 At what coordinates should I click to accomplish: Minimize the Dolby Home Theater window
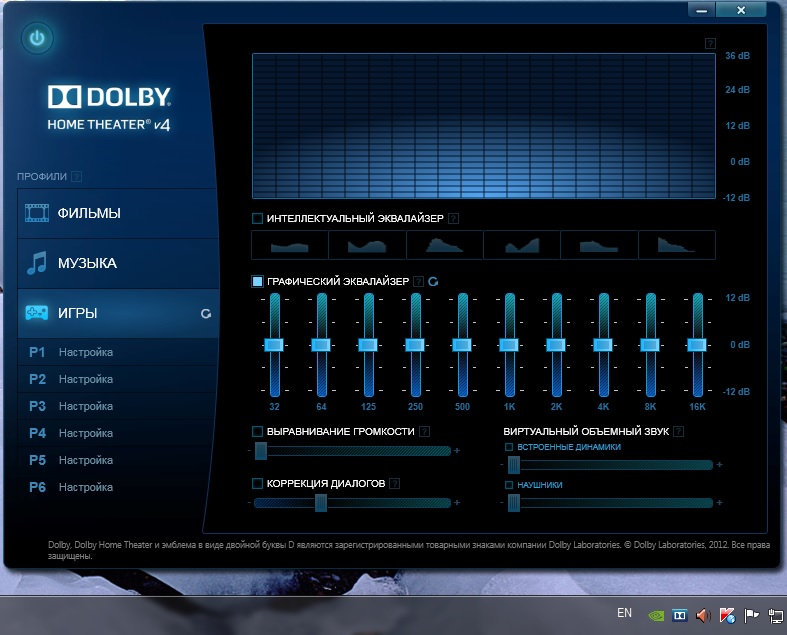coord(702,10)
